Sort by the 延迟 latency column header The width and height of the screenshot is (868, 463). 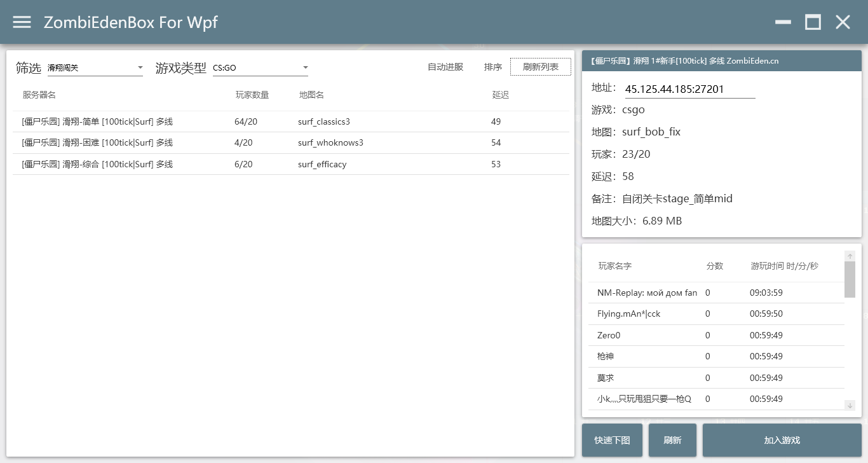coord(501,95)
